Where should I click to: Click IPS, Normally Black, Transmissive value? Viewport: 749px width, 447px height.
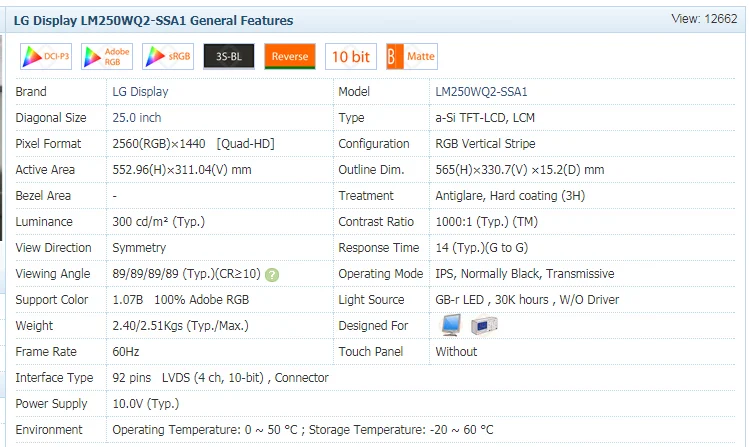[524, 274]
